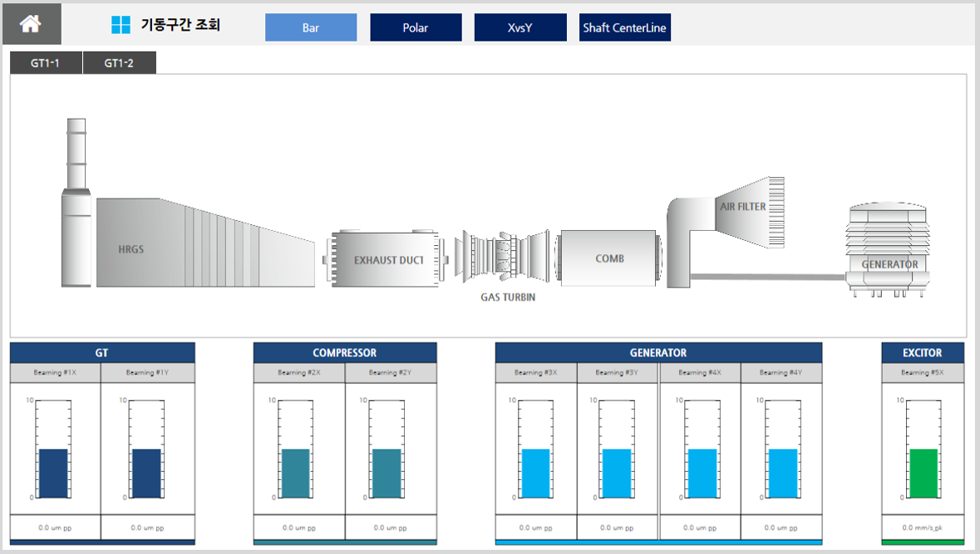Click the Bearing #2Y bar gauge
The height and width of the screenshot is (554, 980).
click(387, 473)
